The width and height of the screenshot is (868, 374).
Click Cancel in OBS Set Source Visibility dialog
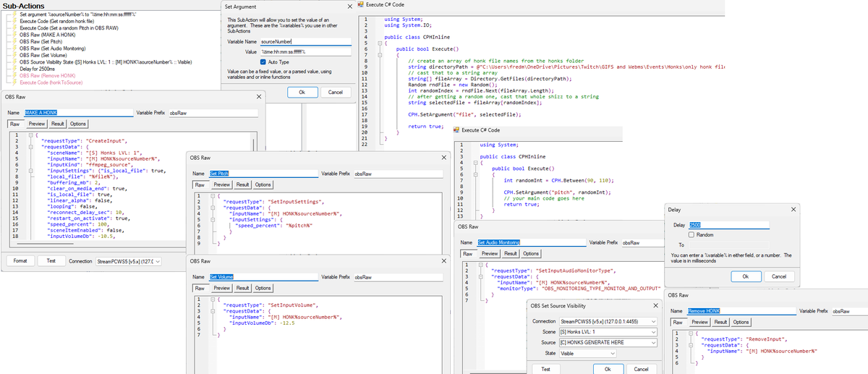[x=641, y=369]
